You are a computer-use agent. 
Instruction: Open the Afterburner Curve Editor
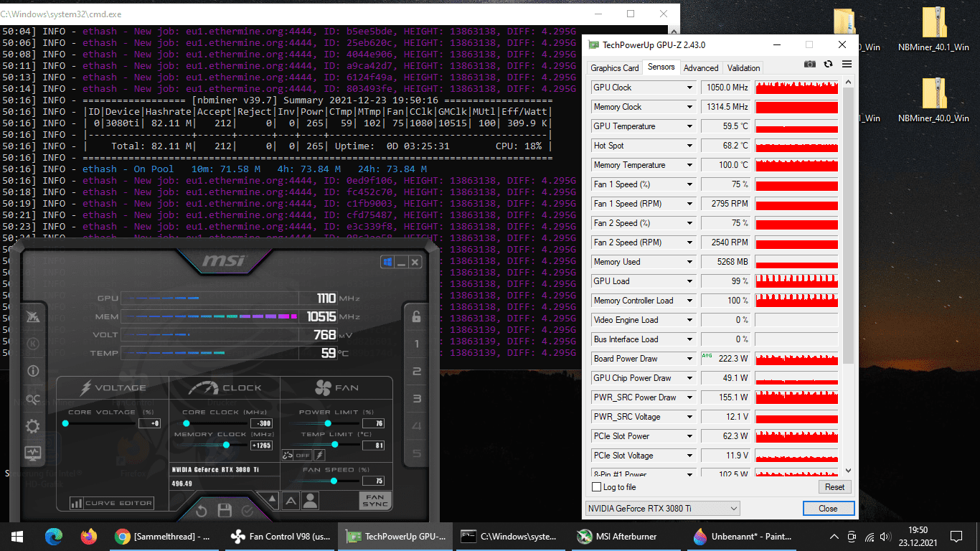(111, 503)
